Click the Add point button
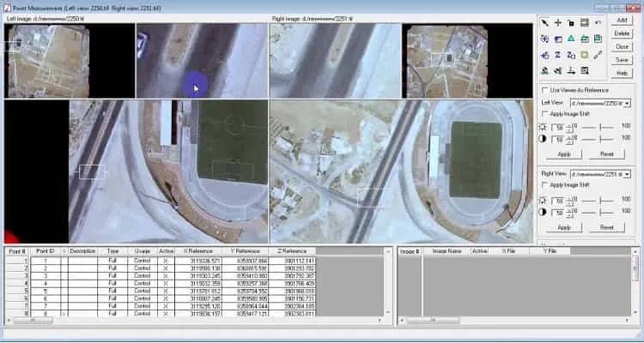Screen dimensions: 644x343 pos(622,20)
